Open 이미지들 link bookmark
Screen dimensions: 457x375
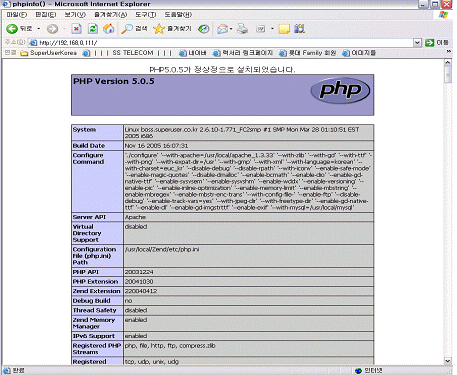click(x=359, y=53)
